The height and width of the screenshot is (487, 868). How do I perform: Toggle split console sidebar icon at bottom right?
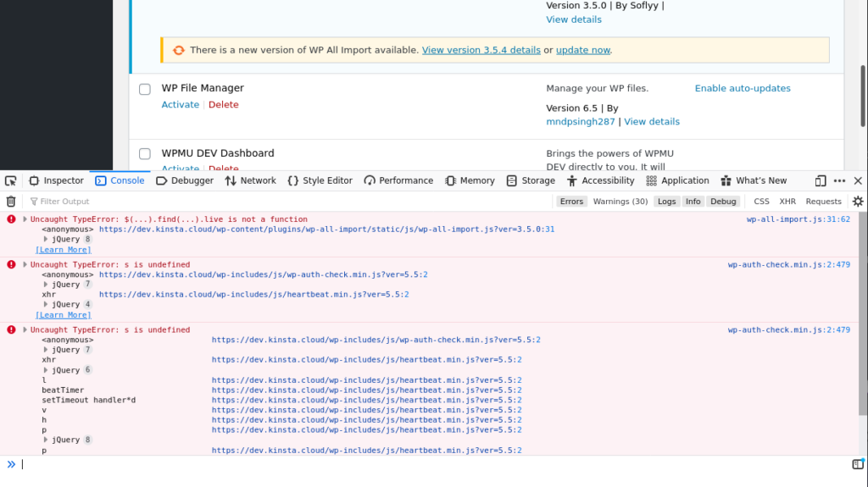pos(858,464)
